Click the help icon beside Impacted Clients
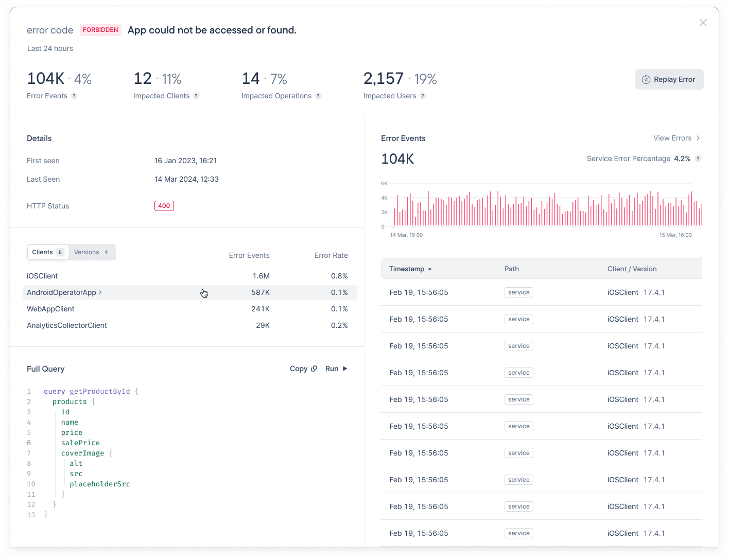Screen dimensions: 729x560 196,96
